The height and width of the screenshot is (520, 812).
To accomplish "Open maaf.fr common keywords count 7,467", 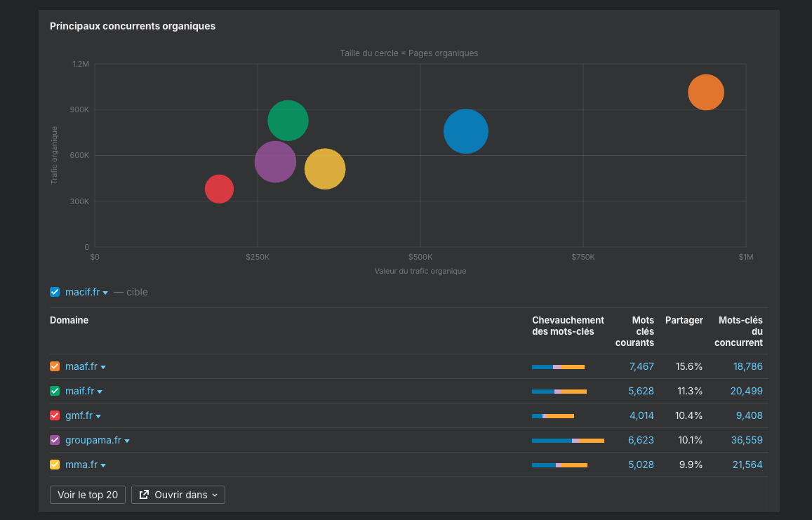I will click(x=641, y=366).
